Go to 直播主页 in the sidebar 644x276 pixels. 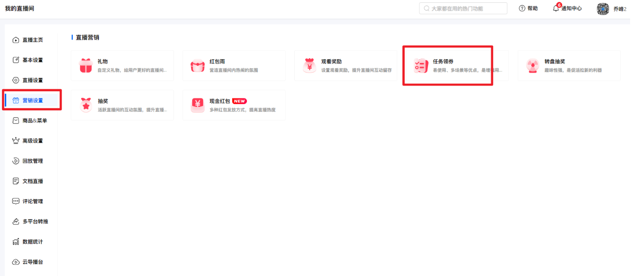click(32, 40)
